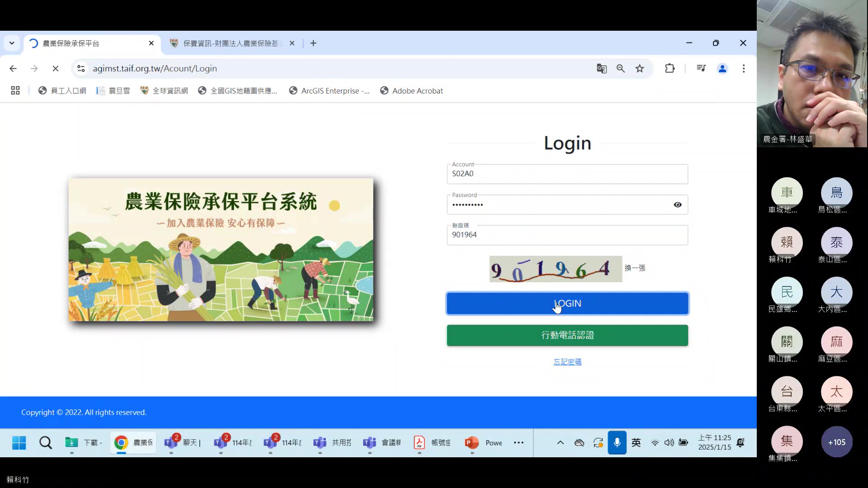
Task: Click the green 行動電話認證 button
Action: [567, 335]
